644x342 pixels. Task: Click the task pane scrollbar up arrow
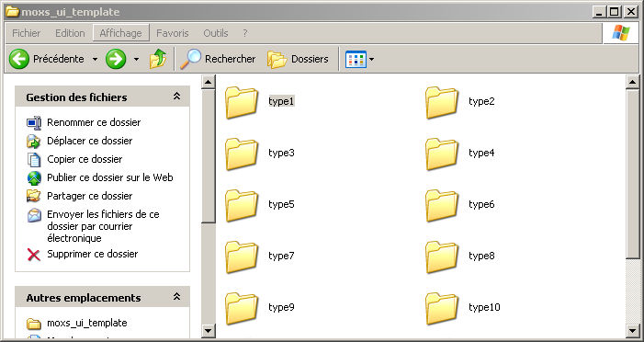[209, 82]
